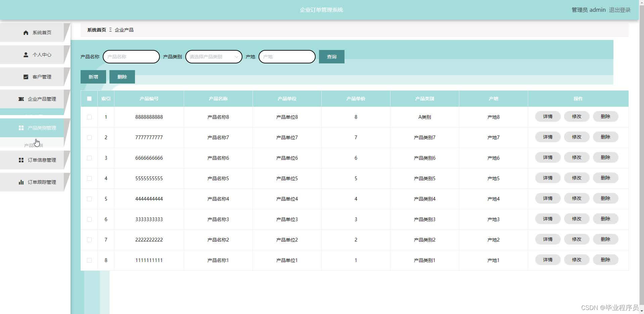Image resolution: width=644 pixels, height=314 pixels.
Task: Focus the 产品名称 search input field
Action: [x=131, y=57]
